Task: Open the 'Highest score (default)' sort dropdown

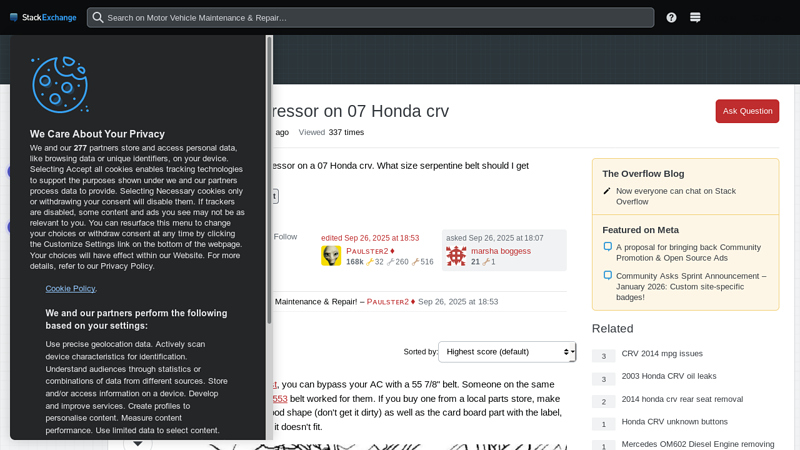Action: (x=507, y=352)
